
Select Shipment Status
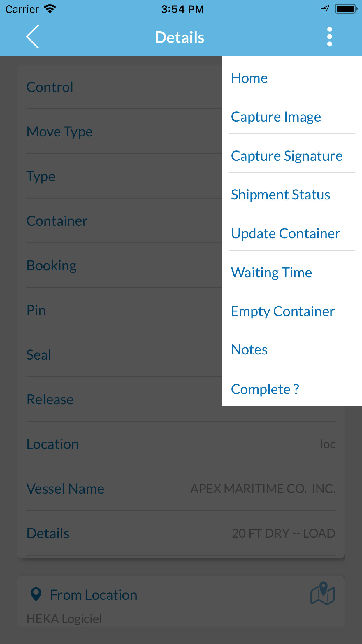tap(280, 194)
